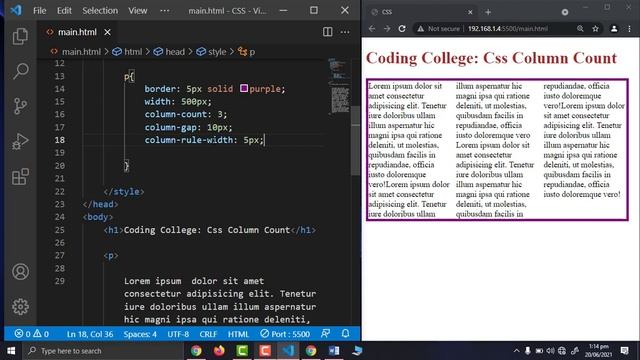The image size is (640, 360).
Task: Change end of line sequence CRLF
Action: coord(208,334)
